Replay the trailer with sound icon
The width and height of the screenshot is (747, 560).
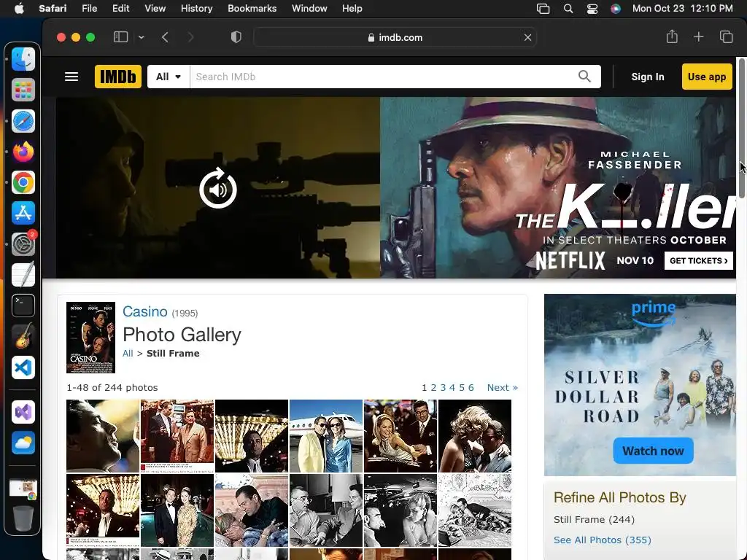(x=218, y=188)
